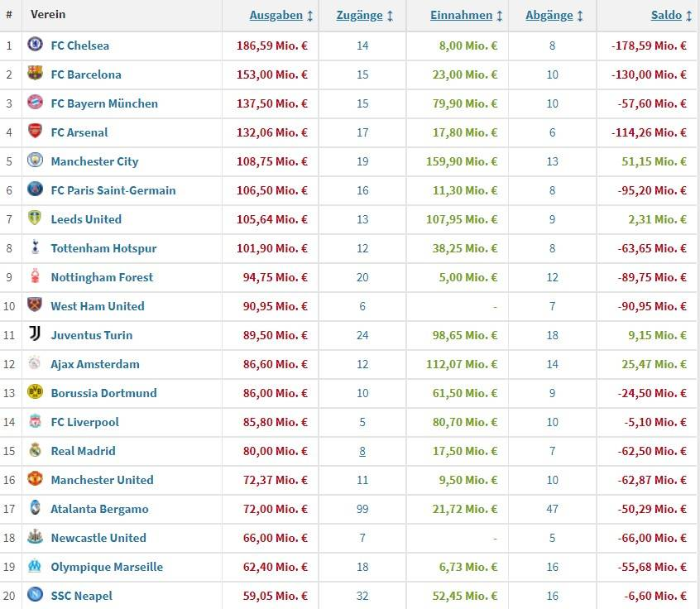This screenshot has width=700, height=609.
Task: Click the FC Barcelona club crest
Action: click(x=35, y=73)
